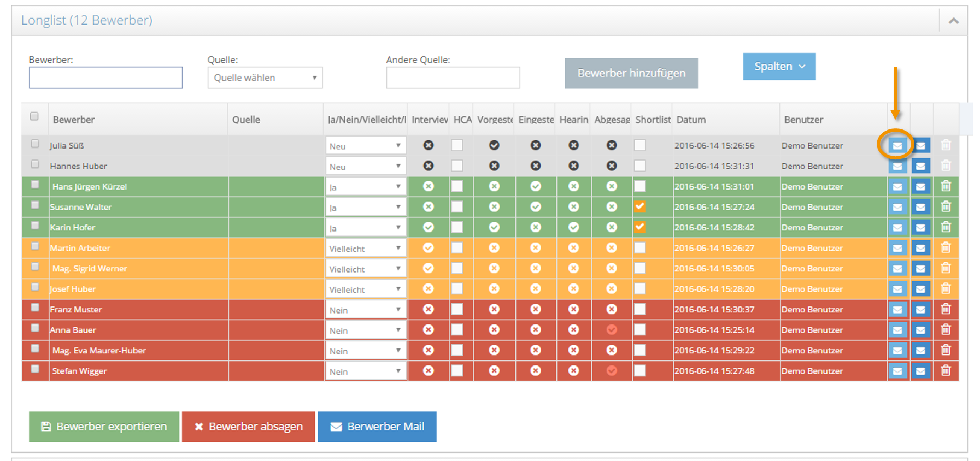Toggle Interview status icon for Mag. Sigrid Werner
This screenshot has height=461, width=980.
(429, 268)
